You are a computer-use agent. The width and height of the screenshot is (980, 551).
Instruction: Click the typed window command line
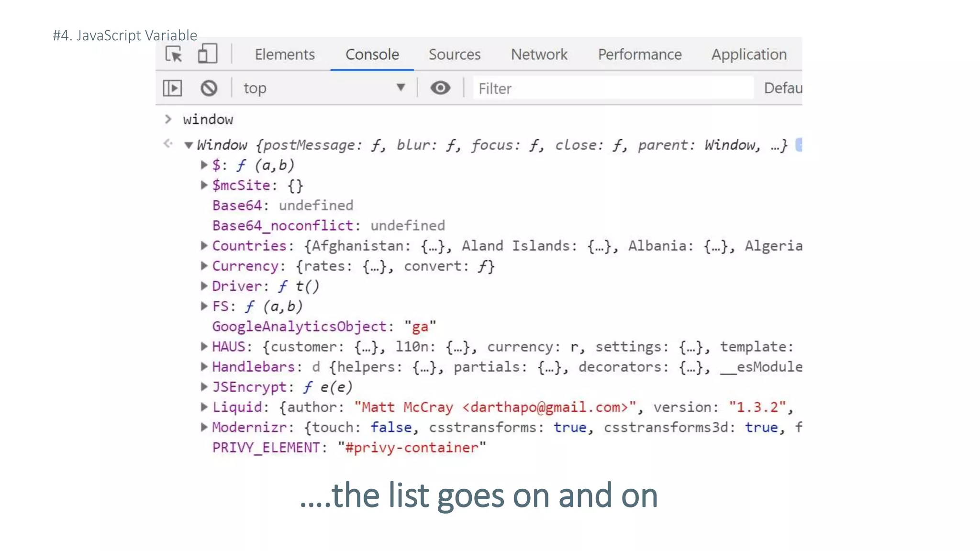[x=208, y=120]
